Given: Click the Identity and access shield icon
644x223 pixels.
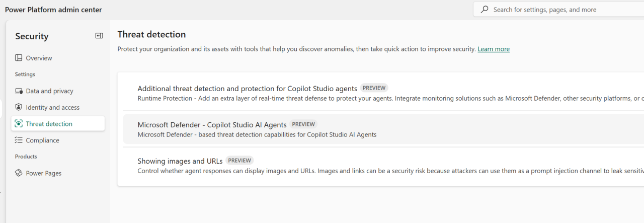Looking at the screenshot, I should click(19, 107).
